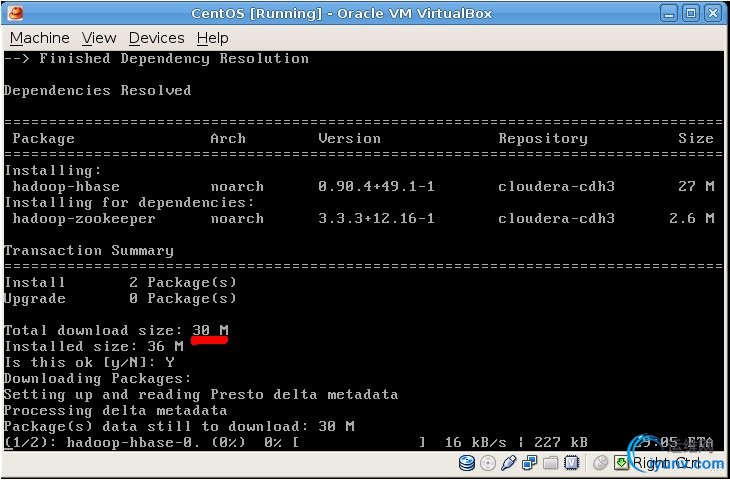This screenshot has width=730, height=480.
Task: Click 'Setting up and reading Presto delta metadata'
Action: click(201, 395)
